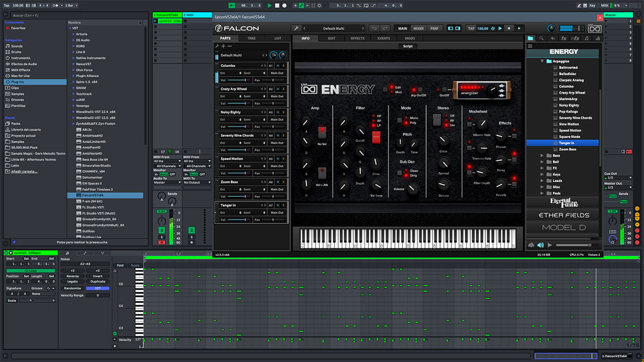Image resolution: width=644 pixels, height=362 pixels.
Task: Click the Legato button in clip notes
Action: [72, 282]
